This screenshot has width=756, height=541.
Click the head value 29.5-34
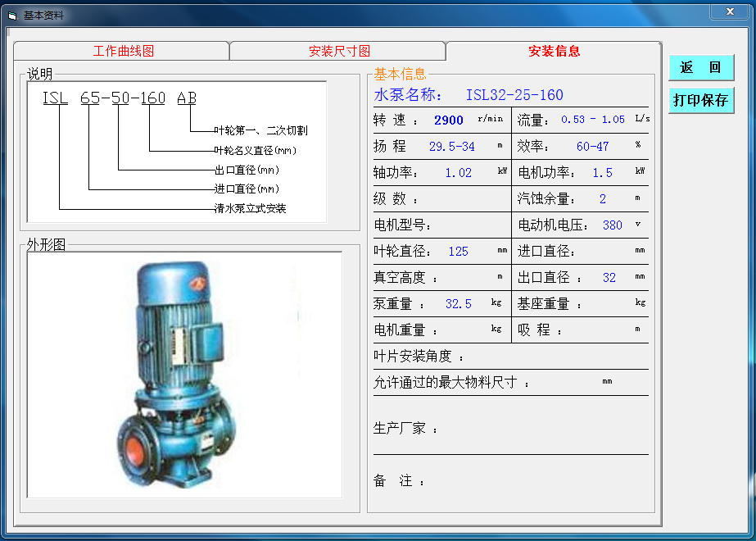[452, 147]
